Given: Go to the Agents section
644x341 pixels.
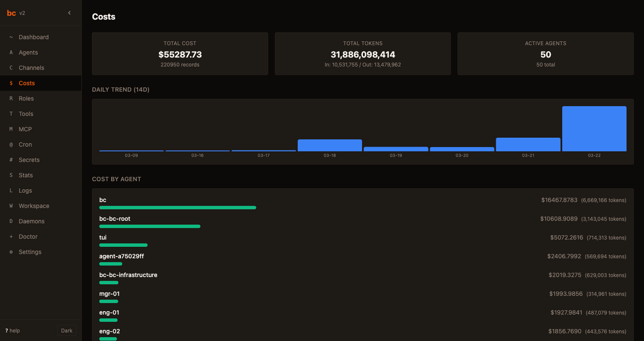Looking at the screenshot, I should [x=40, y=52].
